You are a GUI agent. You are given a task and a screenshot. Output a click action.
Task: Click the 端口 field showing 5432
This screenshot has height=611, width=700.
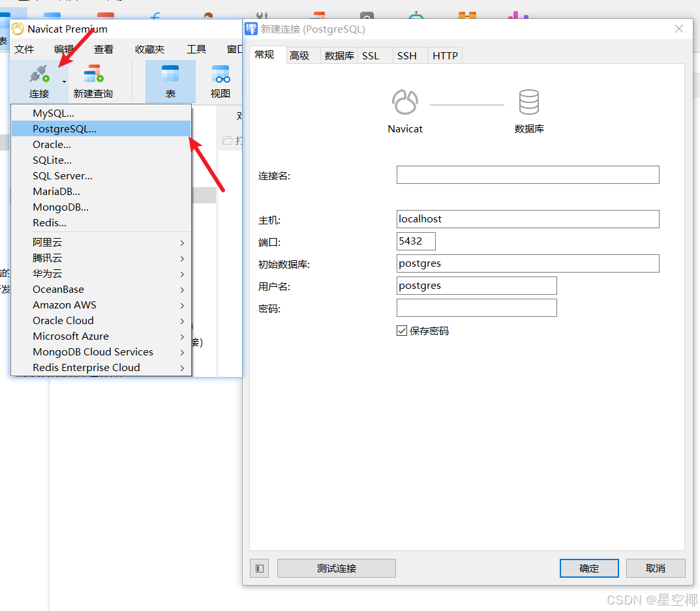[416, 241]
